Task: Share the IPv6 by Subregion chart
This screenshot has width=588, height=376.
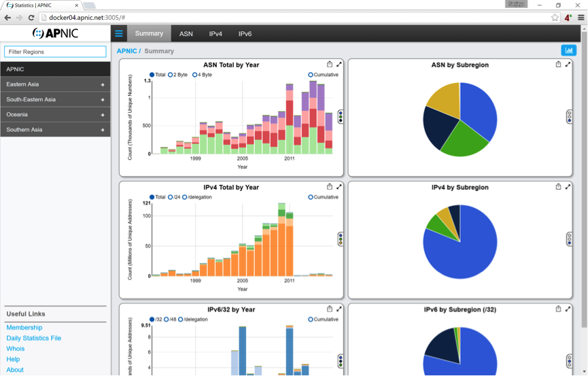Action: click(x=558, y=309)
